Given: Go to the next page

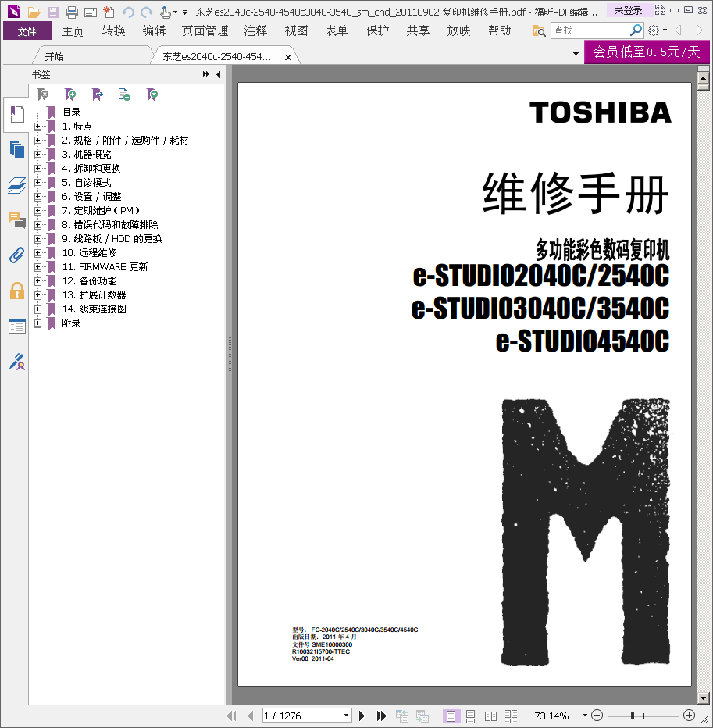Looking at the screenshot, I should click(362, 716).
